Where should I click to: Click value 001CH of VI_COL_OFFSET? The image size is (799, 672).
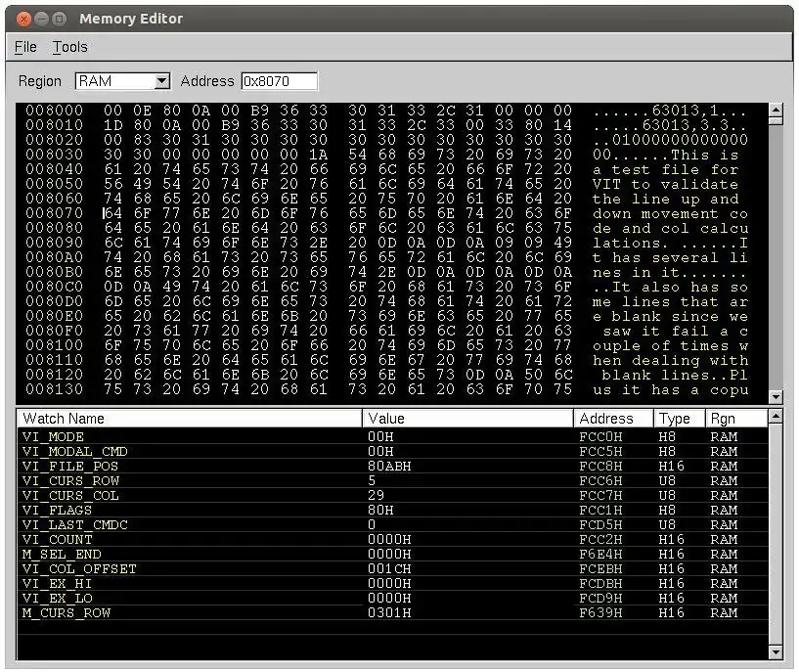pos(389,568)
